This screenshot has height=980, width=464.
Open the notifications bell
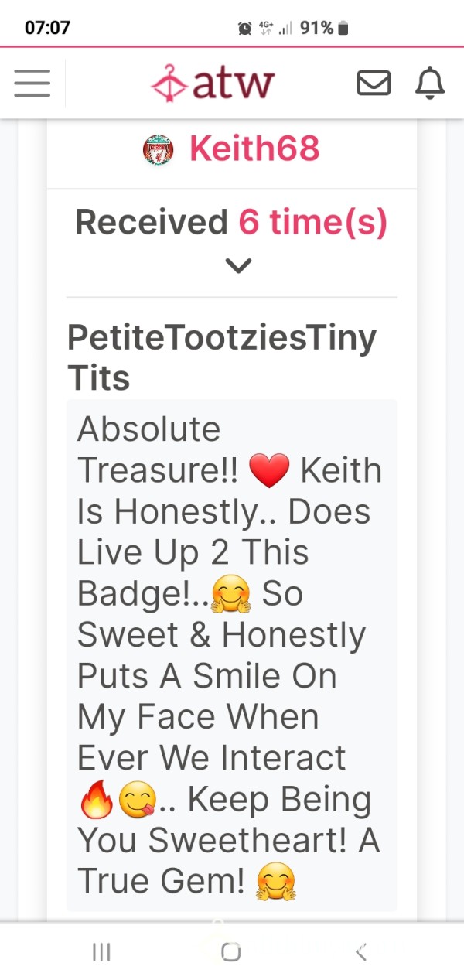[x=430, y=83]
